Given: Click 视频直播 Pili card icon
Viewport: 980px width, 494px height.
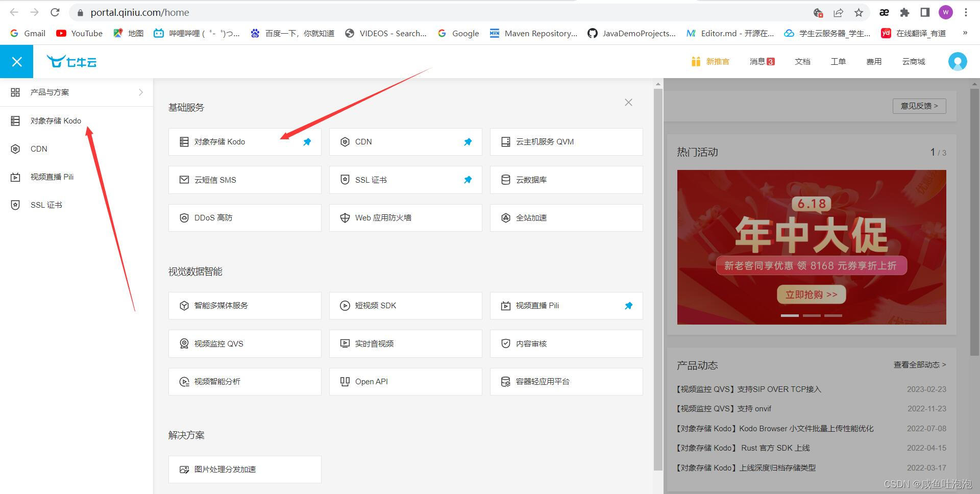Looking at the screenshot, I should 505,306.
